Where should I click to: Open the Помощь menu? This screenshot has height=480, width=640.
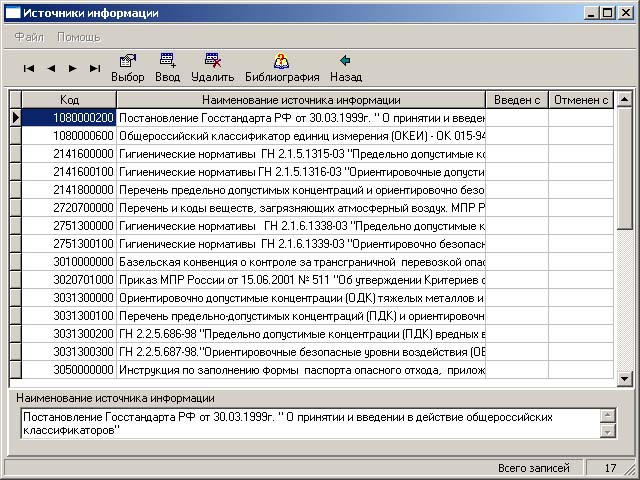coord(78,37)
